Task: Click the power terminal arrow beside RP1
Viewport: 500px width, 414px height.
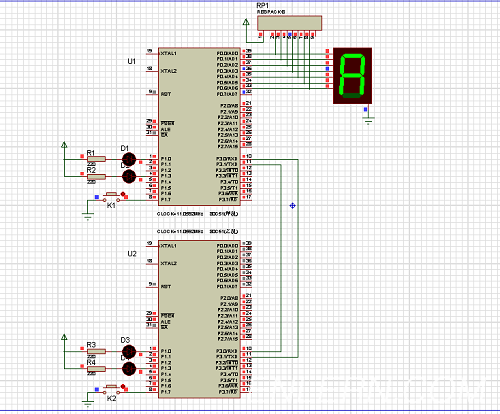Action: pyautogui.click(x=246, y=22)
